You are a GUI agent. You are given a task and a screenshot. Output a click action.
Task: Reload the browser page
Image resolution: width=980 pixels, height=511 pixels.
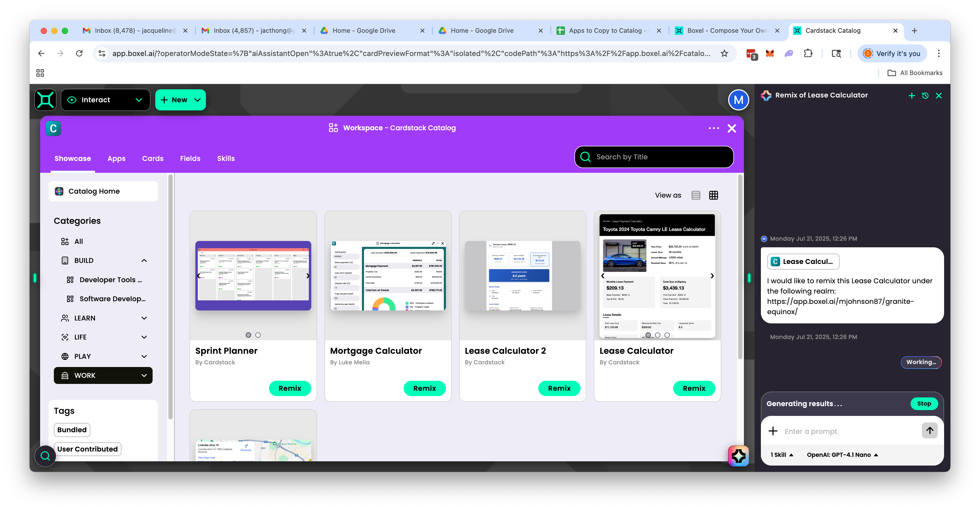coord(79,53)
